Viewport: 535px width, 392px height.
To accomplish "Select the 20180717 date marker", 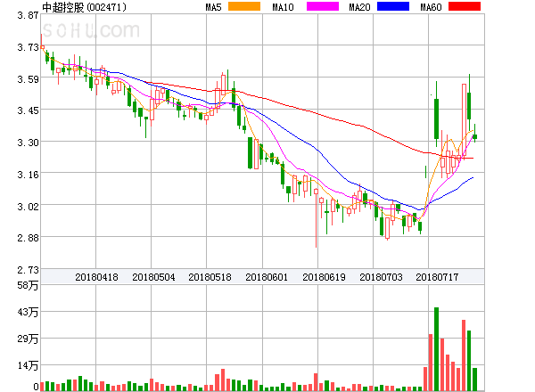I will click(x=438, y=277).
